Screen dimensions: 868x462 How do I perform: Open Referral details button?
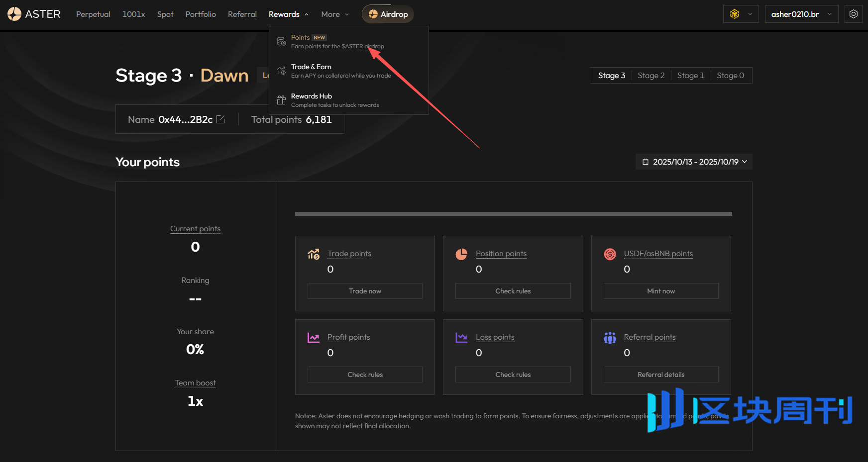pyautogui.click(x=660, y=374)
